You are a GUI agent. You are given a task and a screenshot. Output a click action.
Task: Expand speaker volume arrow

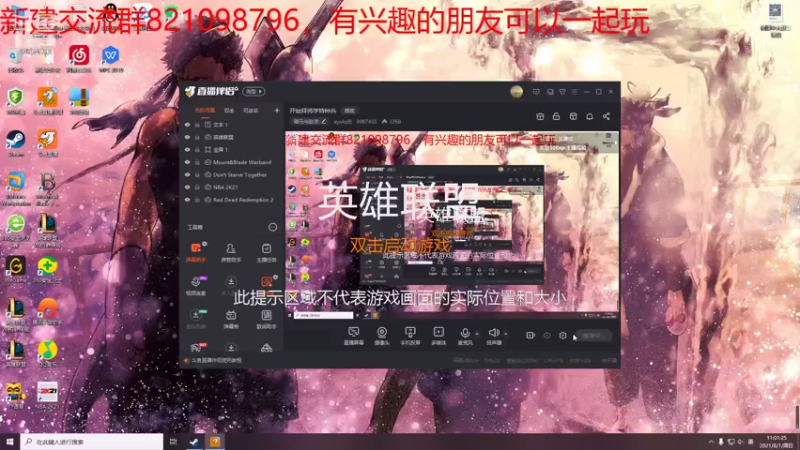506,334
